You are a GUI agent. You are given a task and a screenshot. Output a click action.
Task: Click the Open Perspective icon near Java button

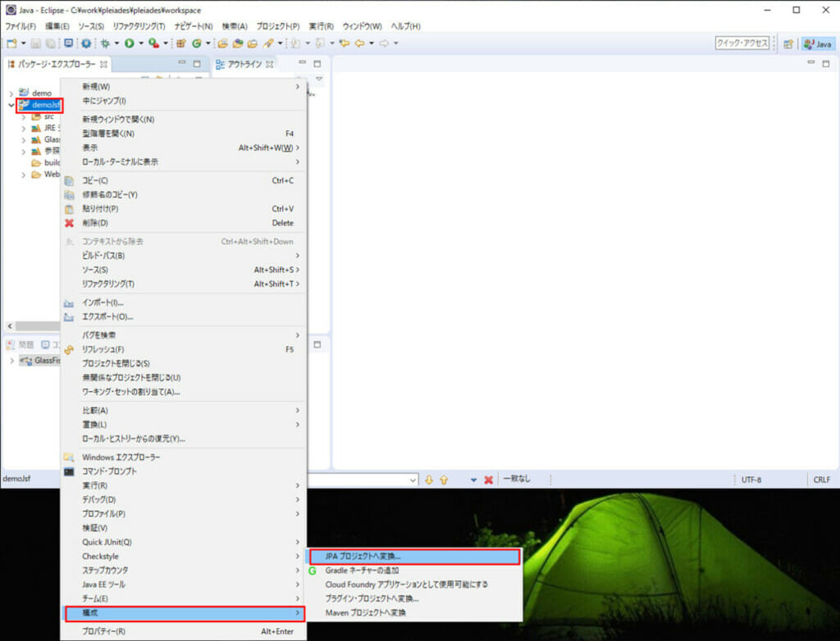[787, 43]
